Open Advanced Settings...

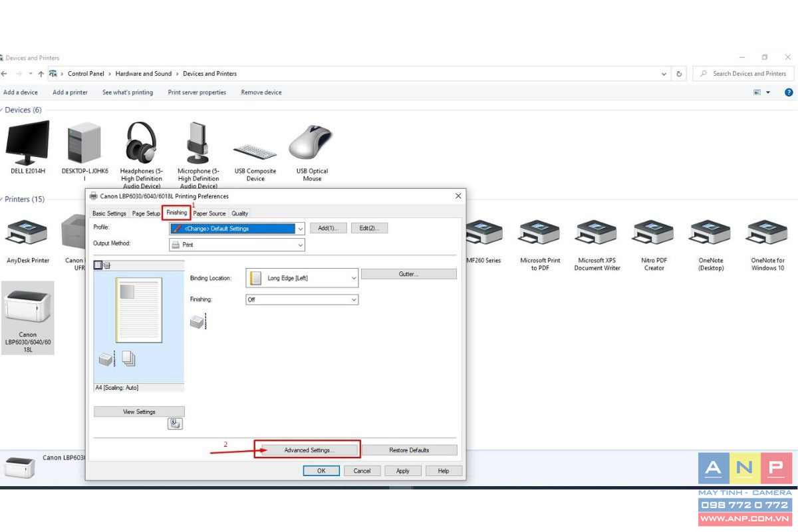[309, 450]
